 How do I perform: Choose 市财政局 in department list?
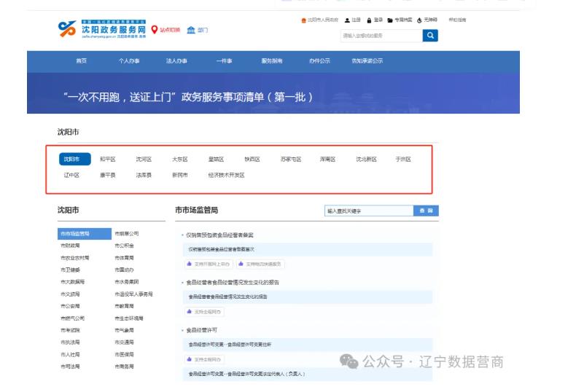pyautogui.click(x=71, y=246)
